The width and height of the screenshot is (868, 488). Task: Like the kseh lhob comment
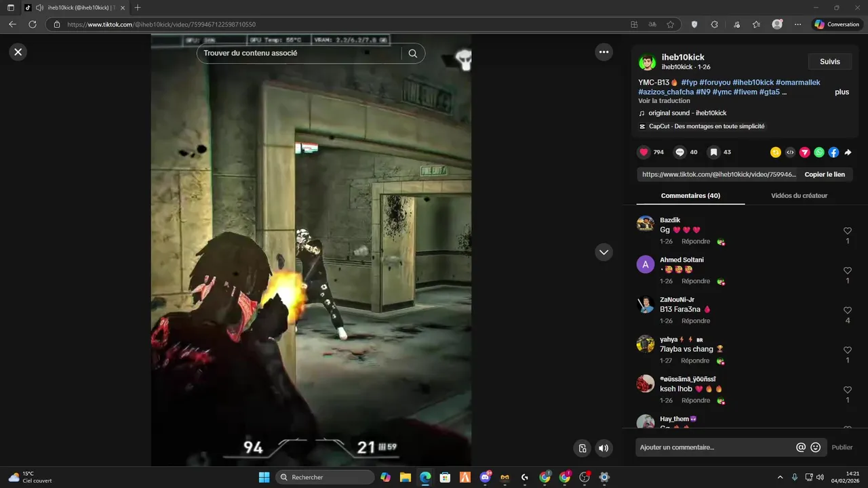[847, 390]
